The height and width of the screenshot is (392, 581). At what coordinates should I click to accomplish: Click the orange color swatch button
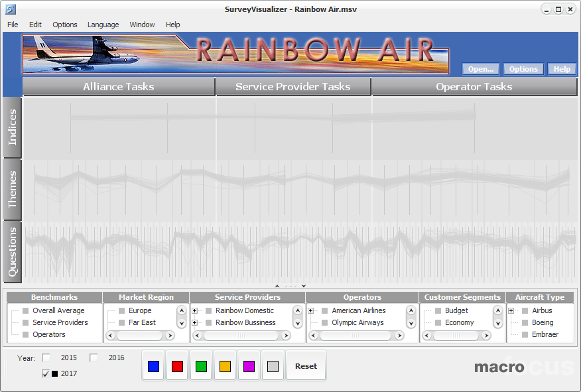click(226, 366)
